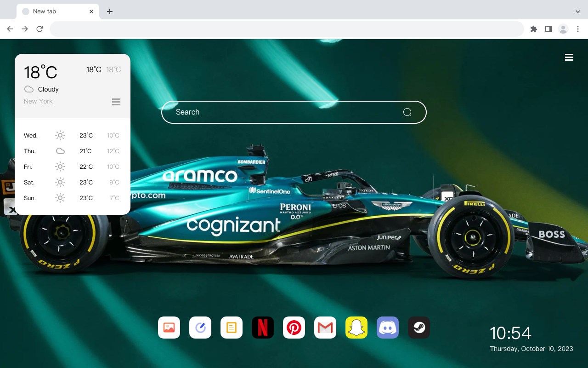Click the Cloudy condition text

coord(48,89)
